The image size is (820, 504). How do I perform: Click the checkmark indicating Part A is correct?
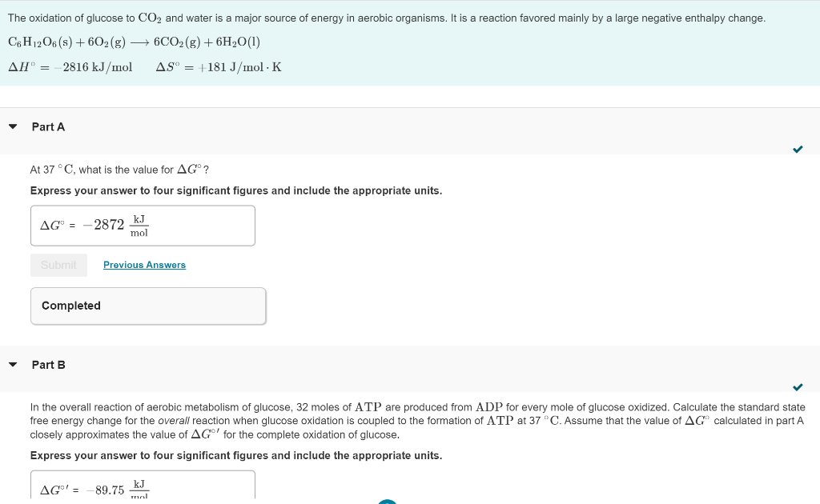[798, 148]
